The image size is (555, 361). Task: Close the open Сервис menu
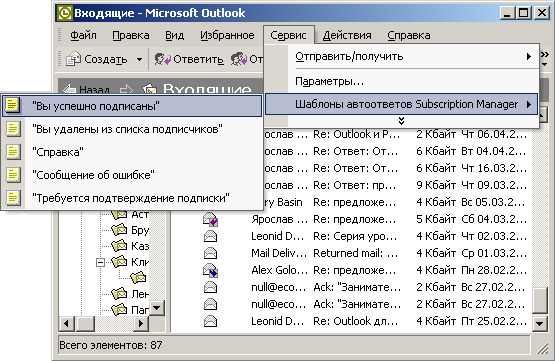[288, 35]
